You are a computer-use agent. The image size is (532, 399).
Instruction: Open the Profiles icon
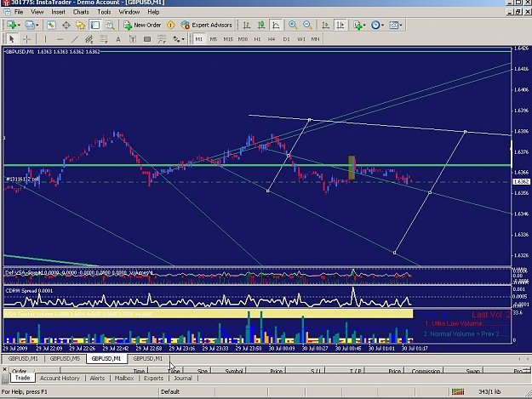30,25
